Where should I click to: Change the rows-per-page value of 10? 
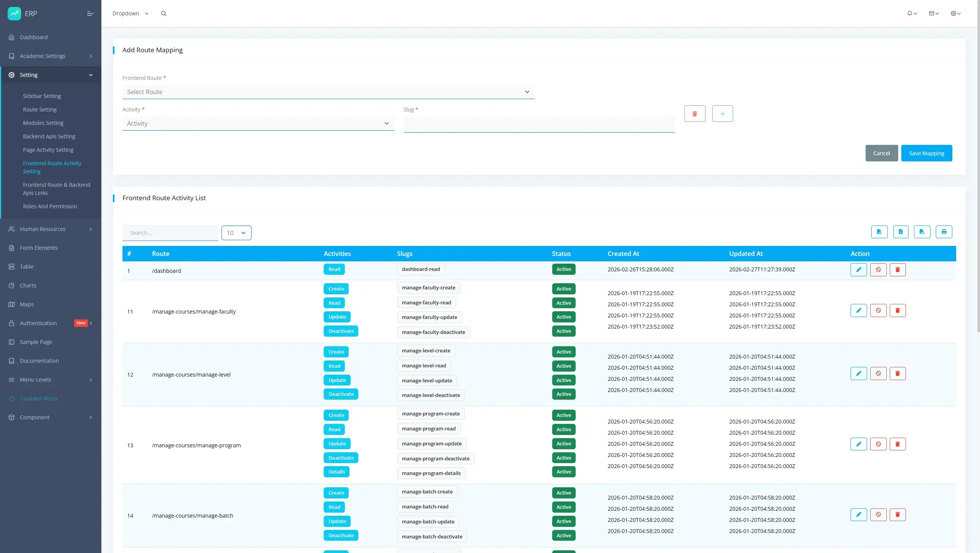tap(236, 233)
